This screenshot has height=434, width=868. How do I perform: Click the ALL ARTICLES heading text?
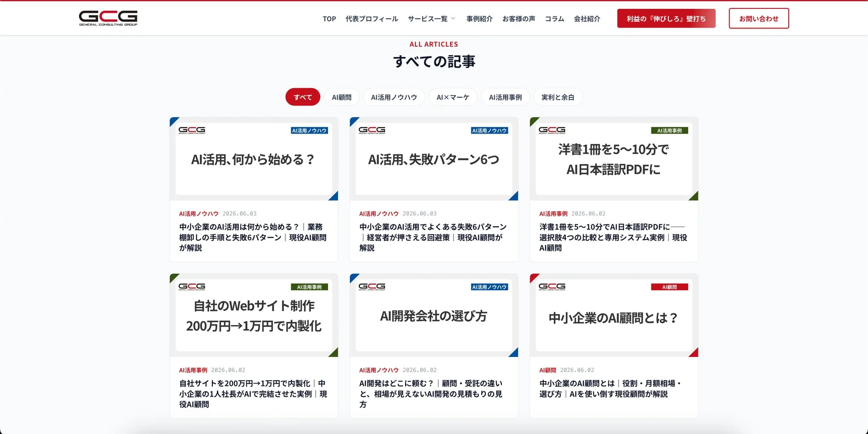(x=434, y=44)
